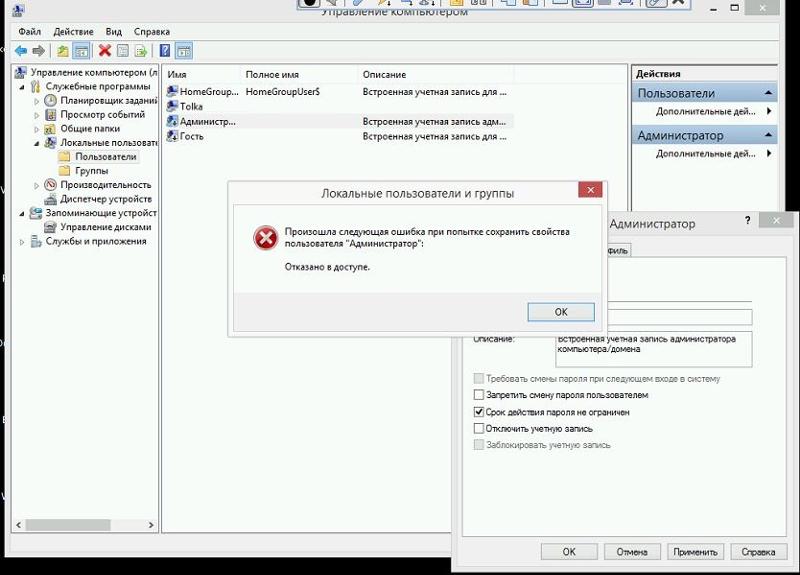The image size is (800, 575).
Task: Click the tree pane scroll left arrow
Action: click(x=19, y=524)
